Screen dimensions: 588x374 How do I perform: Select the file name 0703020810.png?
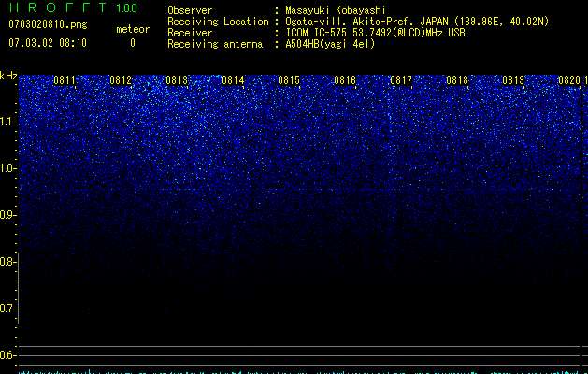click(48, 24)
